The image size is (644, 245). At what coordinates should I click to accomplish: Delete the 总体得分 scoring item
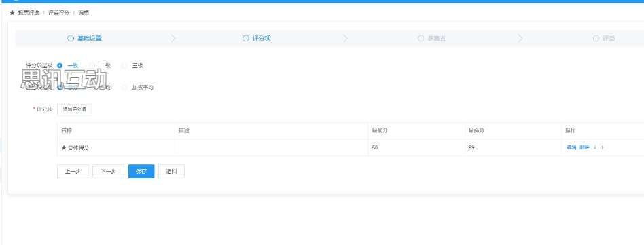pos(584,147)
